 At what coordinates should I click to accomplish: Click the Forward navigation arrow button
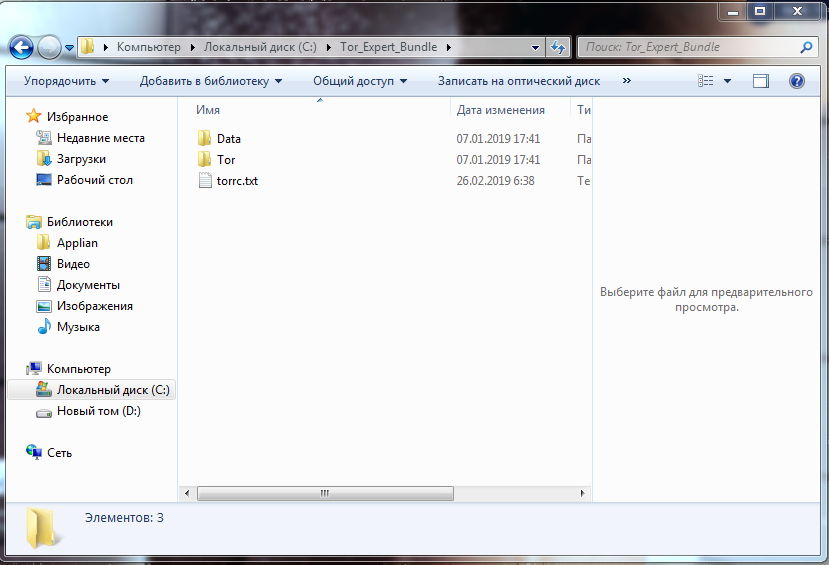click(49, 48)
